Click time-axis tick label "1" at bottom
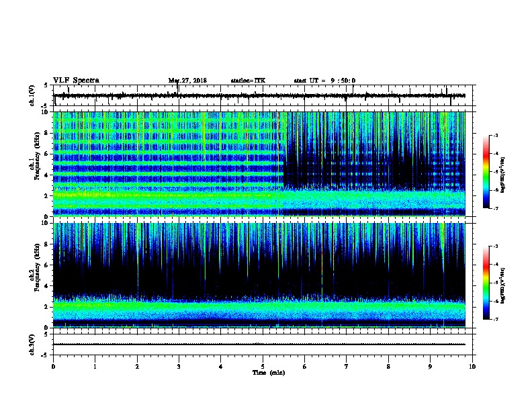This screenshot has width=532, height=411. tap(95, 367)
